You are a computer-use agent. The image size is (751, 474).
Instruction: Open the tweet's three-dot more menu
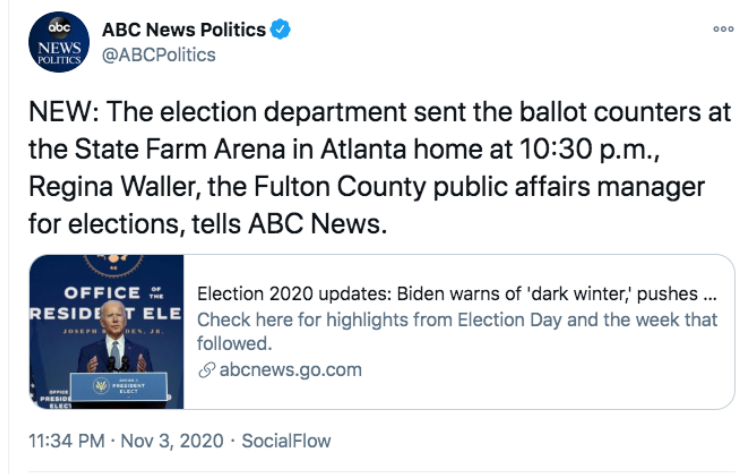click(723, 30)
